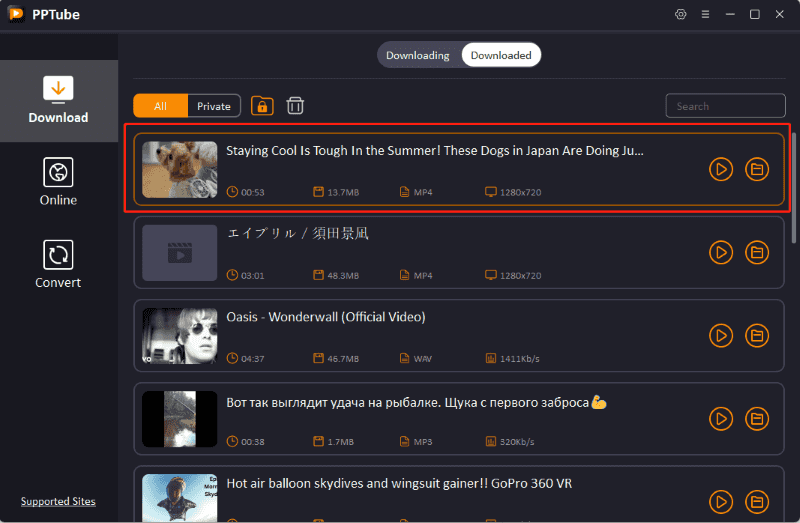Click the 1.7MB file size
800x523 pixels.
340,442
